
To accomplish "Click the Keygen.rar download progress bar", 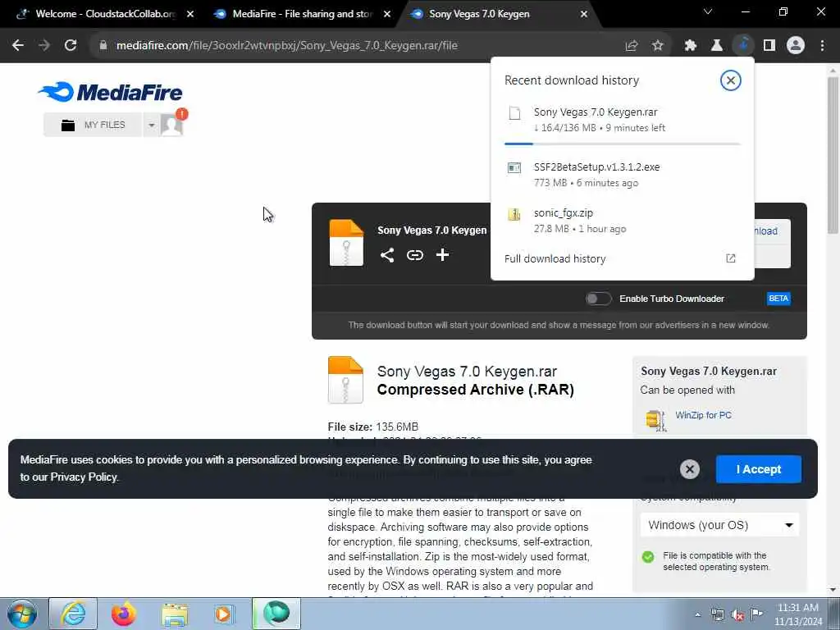I will pyautogui.click(x=623, y=144).
